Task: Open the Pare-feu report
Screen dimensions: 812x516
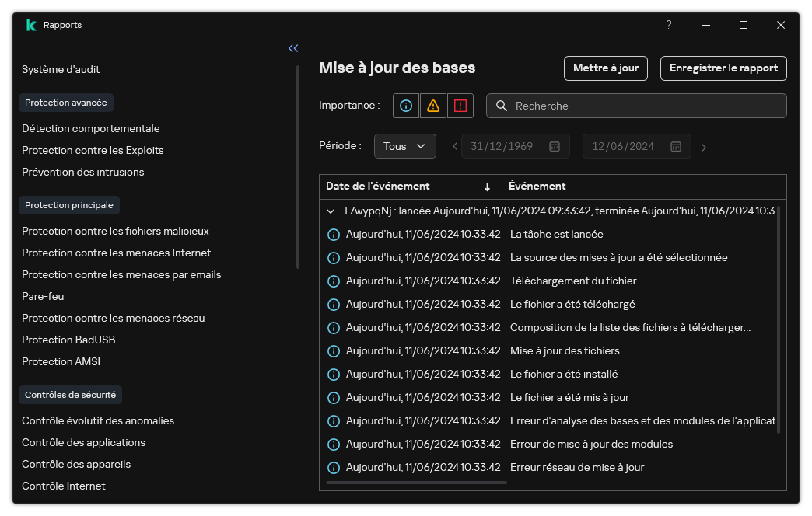Action: pyautogui.click(x=43, y=296)
